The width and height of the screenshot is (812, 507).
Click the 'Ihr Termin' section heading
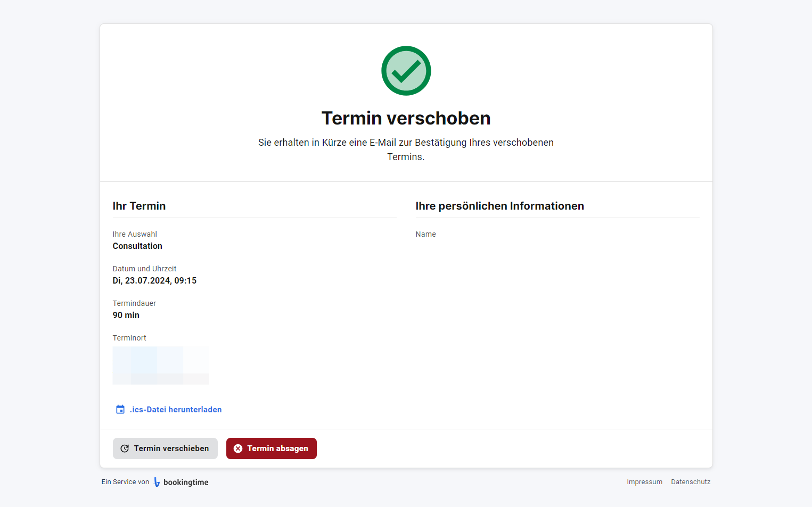[139, 206]
